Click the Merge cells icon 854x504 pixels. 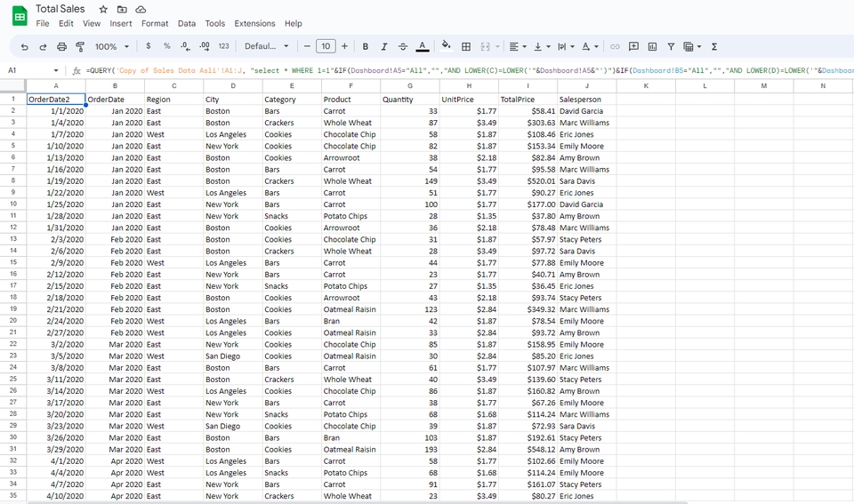[x=486, y=47]
